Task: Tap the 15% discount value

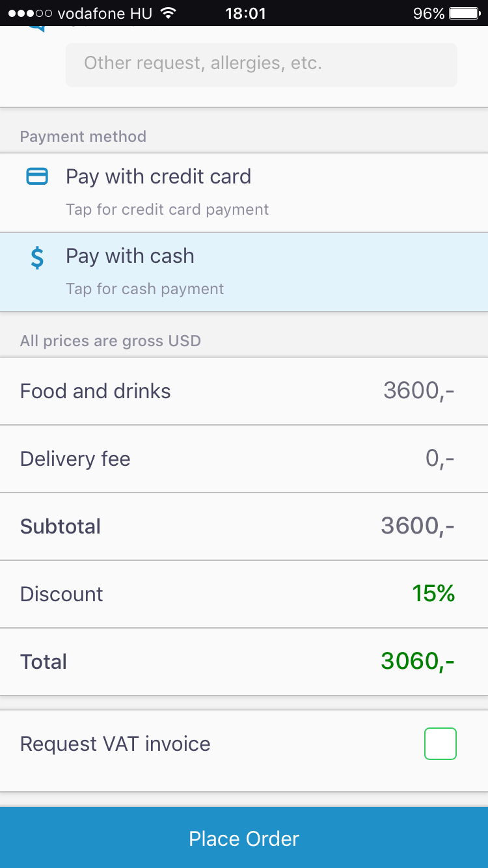Action: coord(433,593)
